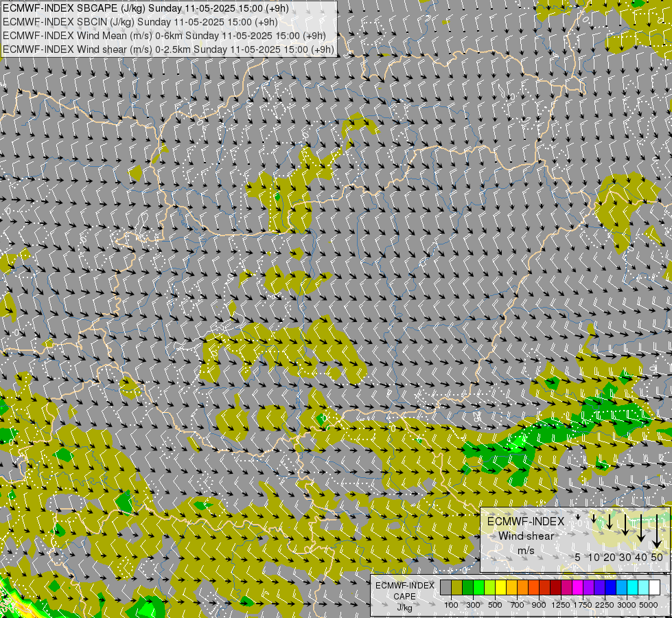Screen dimensions: 672x618
Task: Click the 5000 tick label on CAPE scale
Action: [x=649, y=605]
